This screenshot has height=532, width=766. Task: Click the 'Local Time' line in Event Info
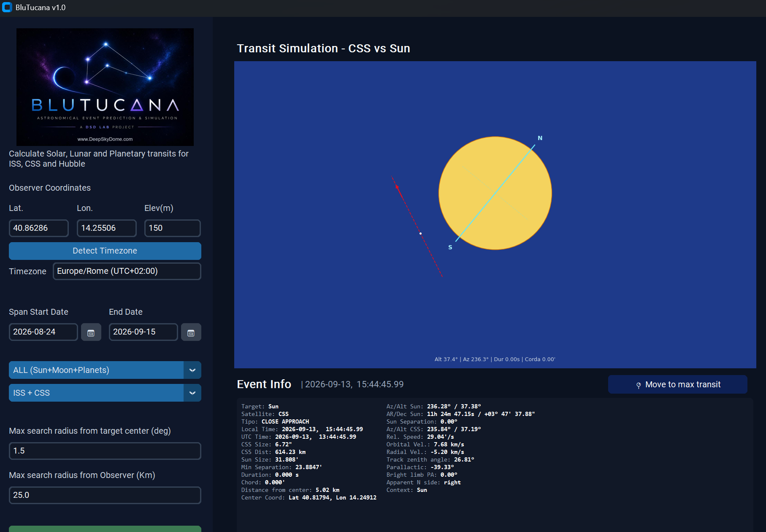click(302, 429)
